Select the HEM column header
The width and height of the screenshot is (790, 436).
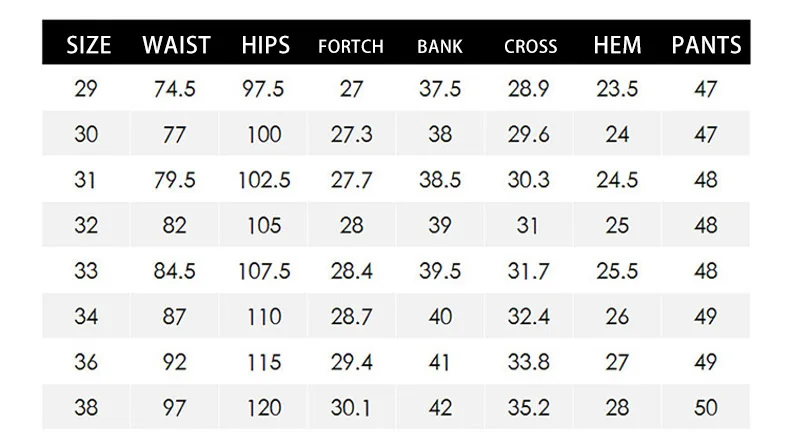617,45
